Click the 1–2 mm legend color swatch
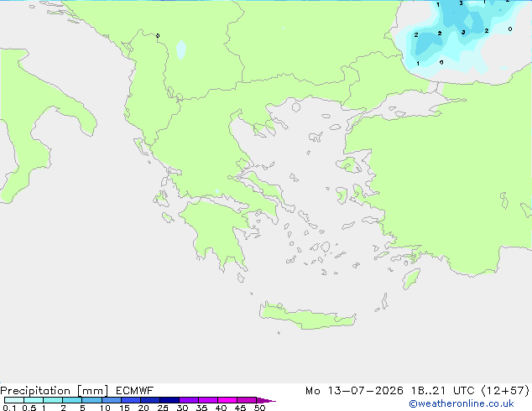The width and height of the screenshot is (532, 411). click(53, 400)
